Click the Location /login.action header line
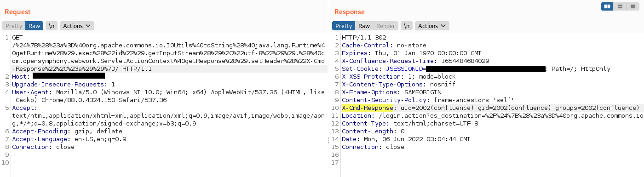 [493, 115]
